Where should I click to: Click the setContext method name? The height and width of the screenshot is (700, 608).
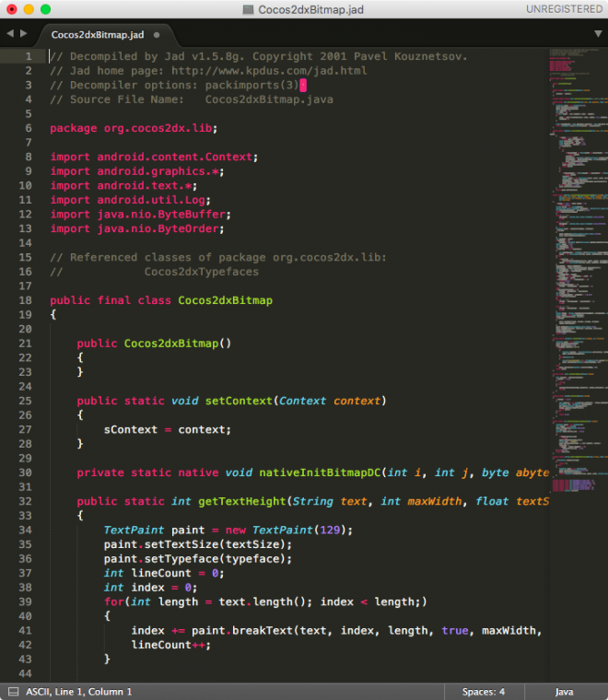[238, 401]
